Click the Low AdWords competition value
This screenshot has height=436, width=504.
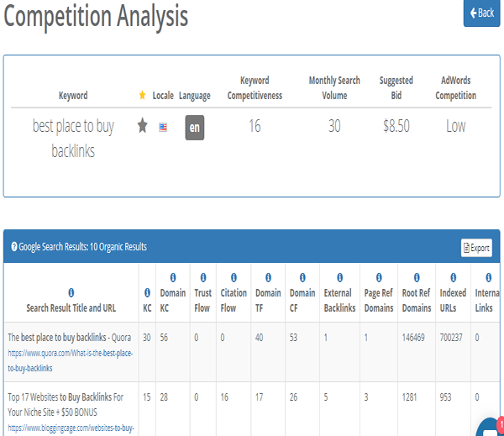(x=456, y=126)
